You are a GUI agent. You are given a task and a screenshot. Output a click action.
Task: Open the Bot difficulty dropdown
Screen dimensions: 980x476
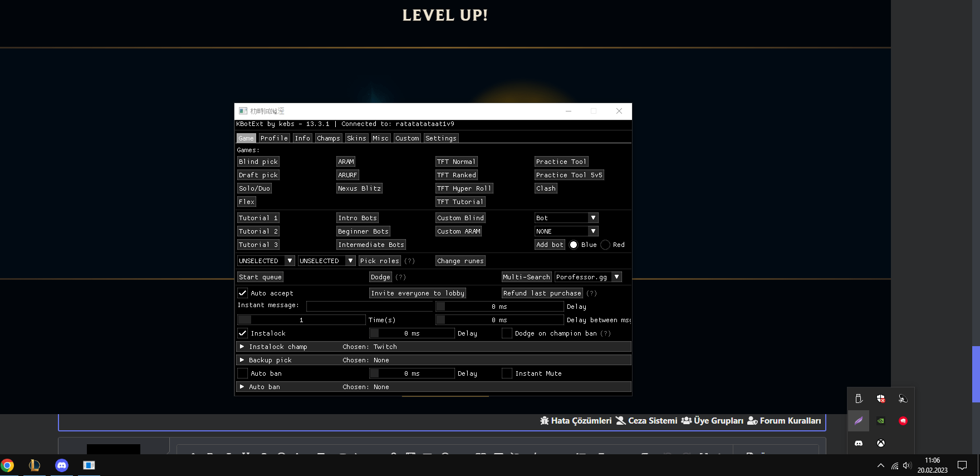click(566, 218)
